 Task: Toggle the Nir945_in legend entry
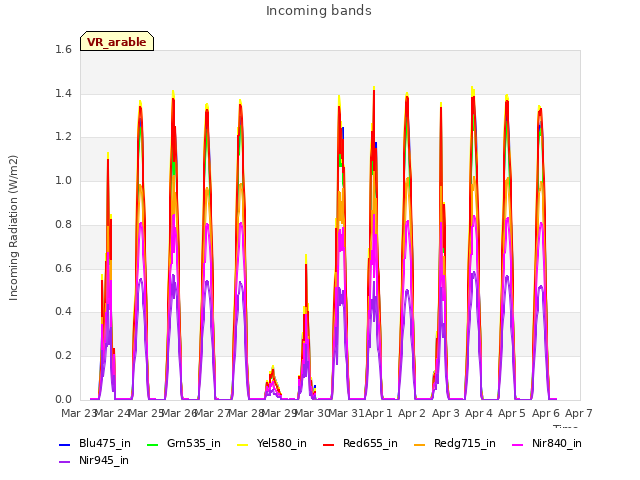(94, 461)
